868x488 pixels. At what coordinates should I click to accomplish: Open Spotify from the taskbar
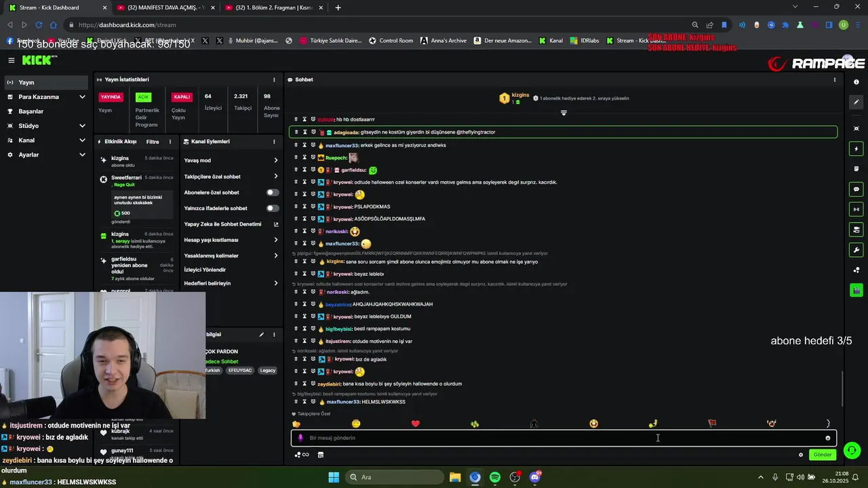click(495, 477)
